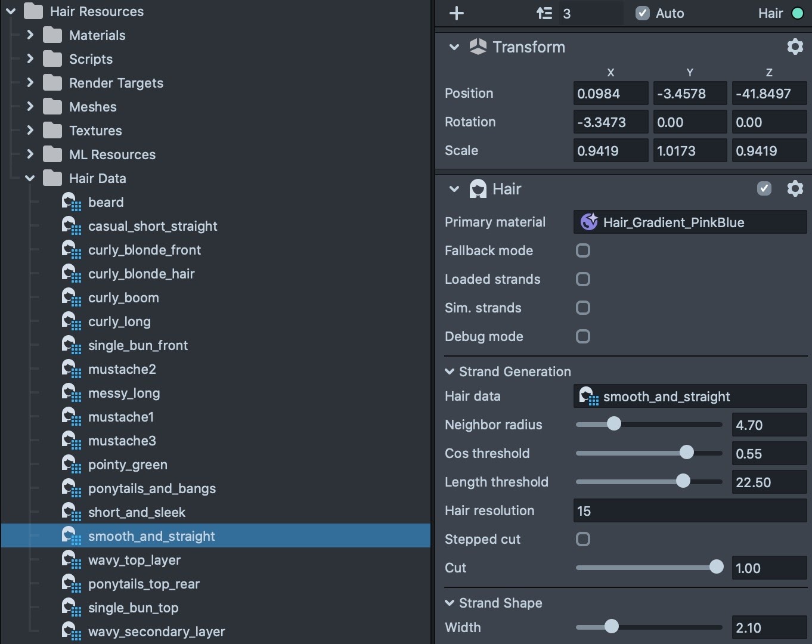Click the Hair_Gradient_PinkBlue material icon

(x=589, y=222)
